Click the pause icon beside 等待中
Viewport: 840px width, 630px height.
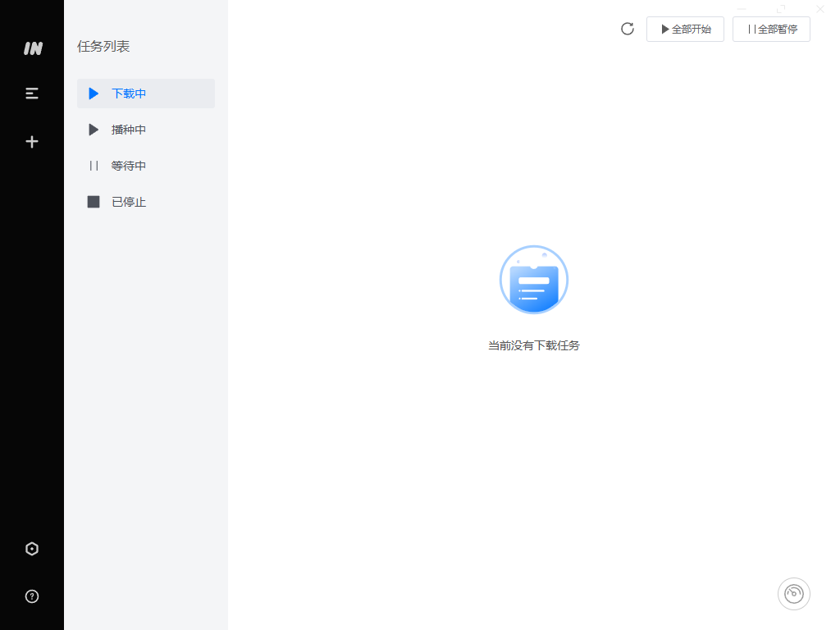94,165
